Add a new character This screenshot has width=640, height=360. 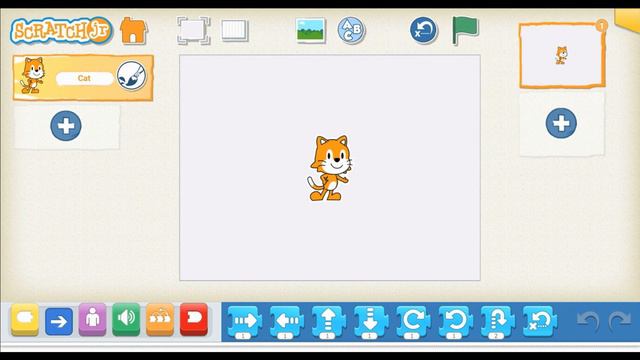coord(66,126)
